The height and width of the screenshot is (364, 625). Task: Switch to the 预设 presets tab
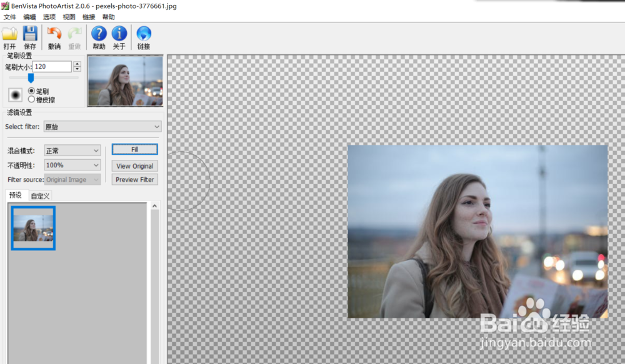[x=16, y=195]
